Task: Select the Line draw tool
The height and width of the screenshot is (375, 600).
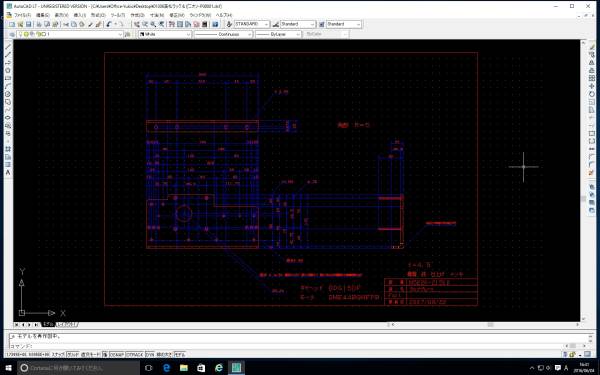Action: point(8,47)
